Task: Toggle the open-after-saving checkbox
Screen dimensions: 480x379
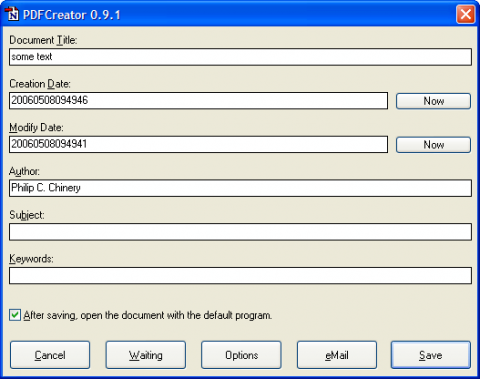Action: click(x=15, y=315)
